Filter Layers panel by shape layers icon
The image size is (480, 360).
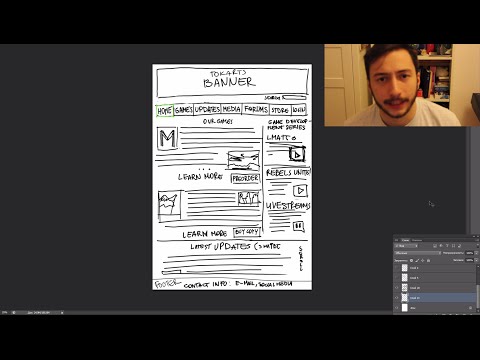(453, 246)
